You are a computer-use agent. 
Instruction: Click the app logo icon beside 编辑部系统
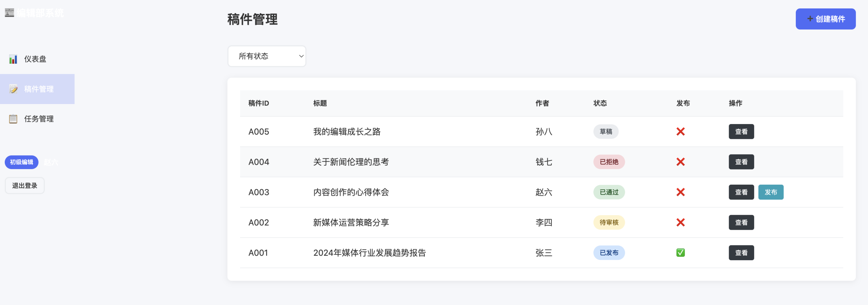(9, 13)
